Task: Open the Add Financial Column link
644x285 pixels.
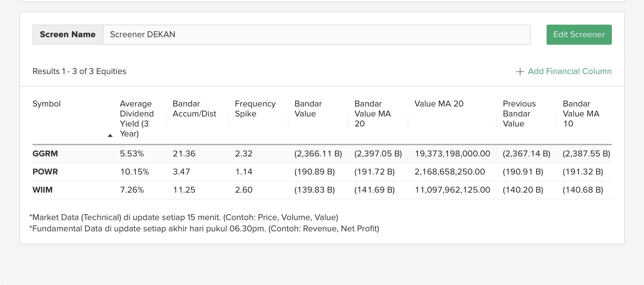Action: 569,71
